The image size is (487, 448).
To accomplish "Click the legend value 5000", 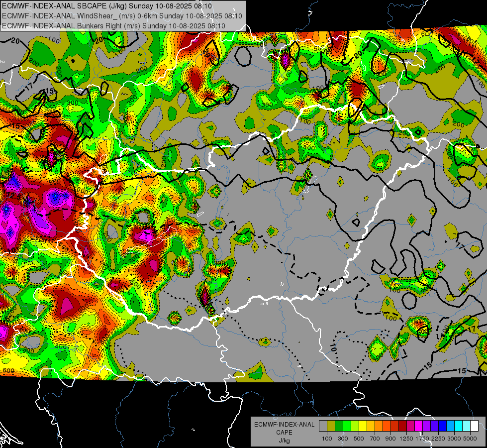I will click(470, 439).
